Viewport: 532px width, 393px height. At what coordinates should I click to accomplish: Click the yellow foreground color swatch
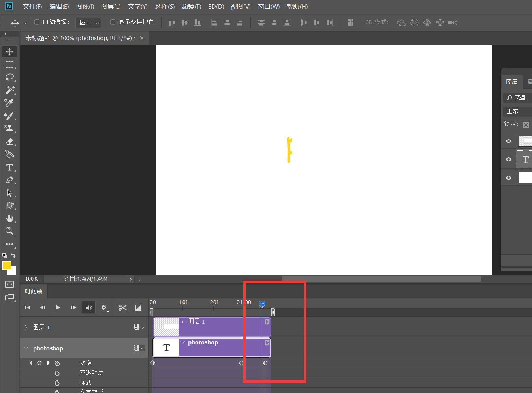[6, 266]
